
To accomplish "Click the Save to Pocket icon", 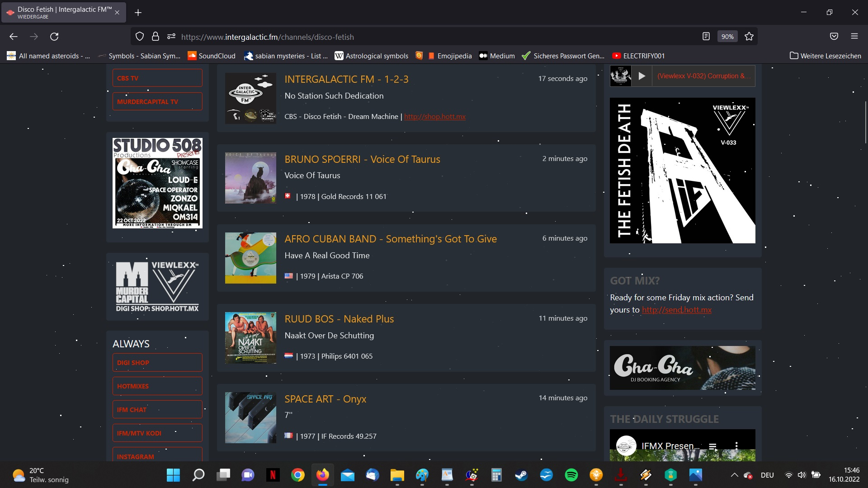I will click(834, 37).
